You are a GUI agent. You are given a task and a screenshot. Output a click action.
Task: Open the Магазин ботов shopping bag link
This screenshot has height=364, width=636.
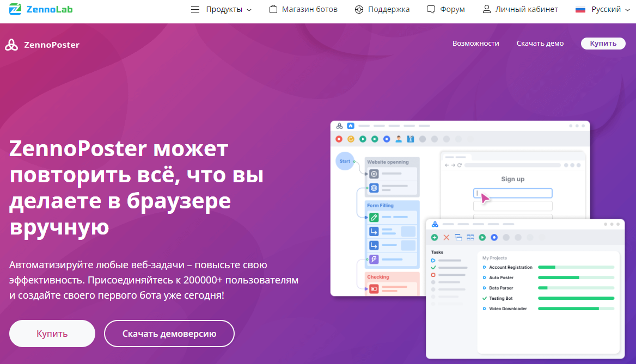tap(303, 9)
